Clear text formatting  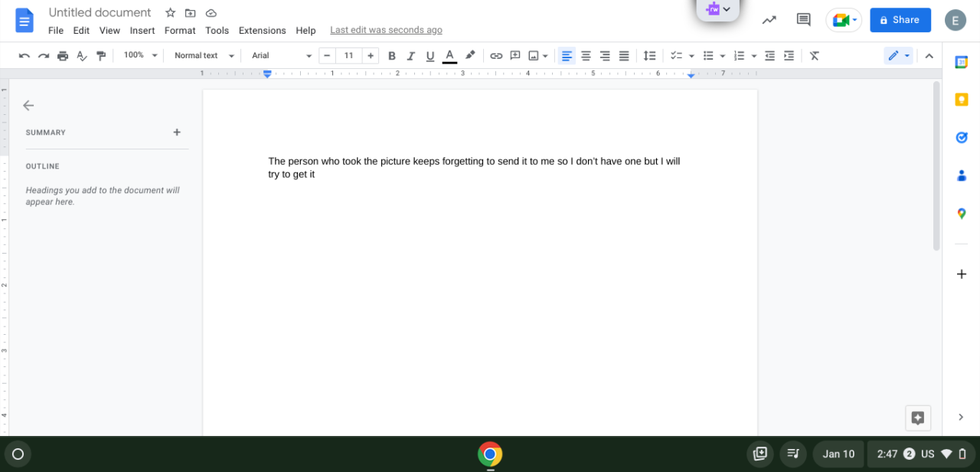point(815,56)
